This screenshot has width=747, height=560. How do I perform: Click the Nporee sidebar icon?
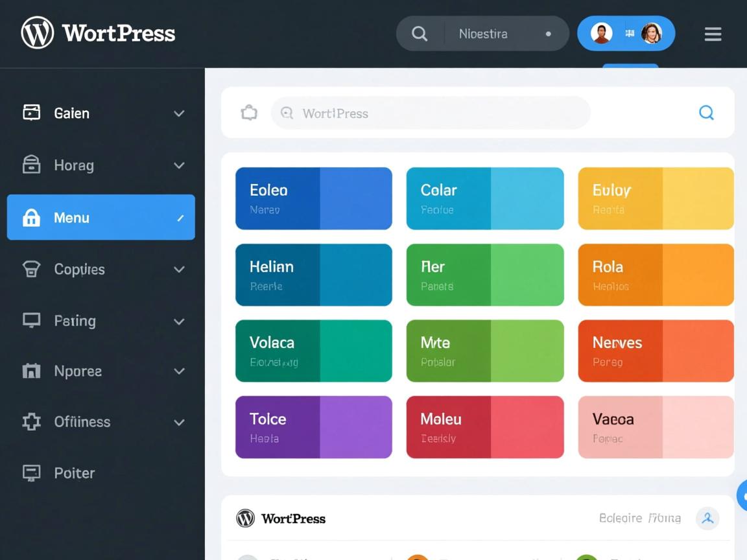coord(31,371)
